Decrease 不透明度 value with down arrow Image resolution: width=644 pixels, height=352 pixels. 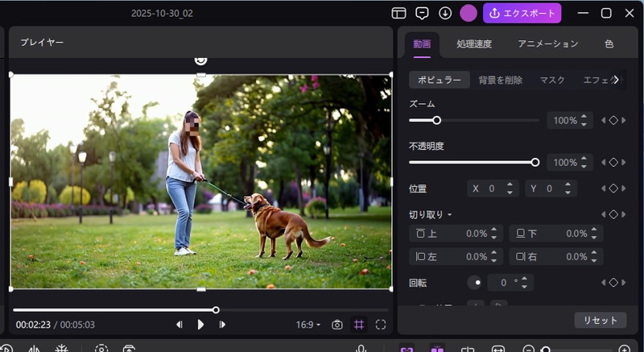[x=584, y=166]
